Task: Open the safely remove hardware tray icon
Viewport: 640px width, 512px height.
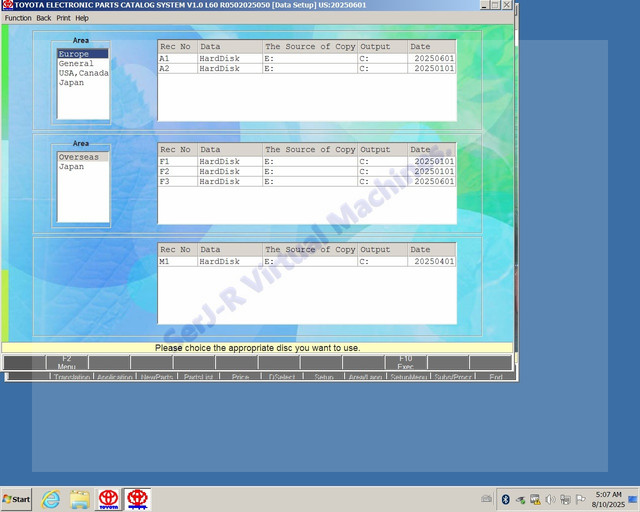Action: [x=520, y=499]
